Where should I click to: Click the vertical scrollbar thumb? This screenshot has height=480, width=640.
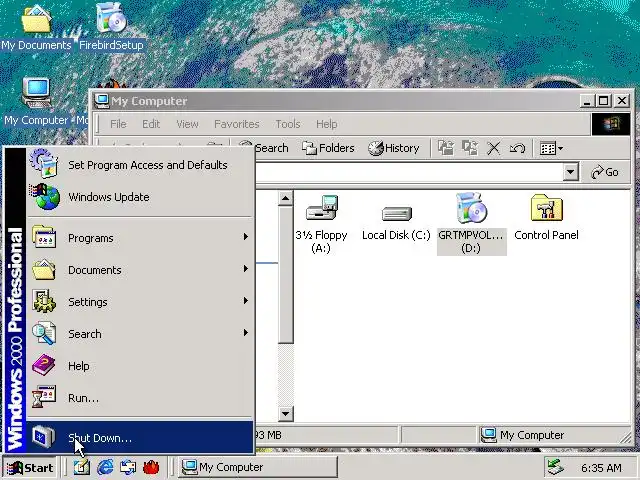(x=285, y=274)
